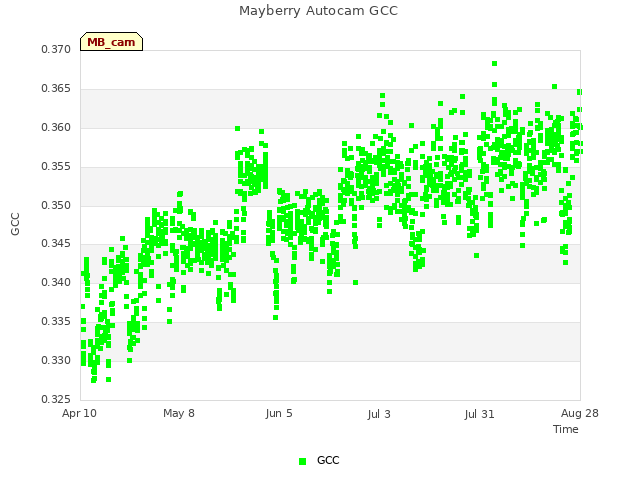Click the MB_cam label tag
The height and width of the screenshot is (480, 640).
(x=111, y=42)
